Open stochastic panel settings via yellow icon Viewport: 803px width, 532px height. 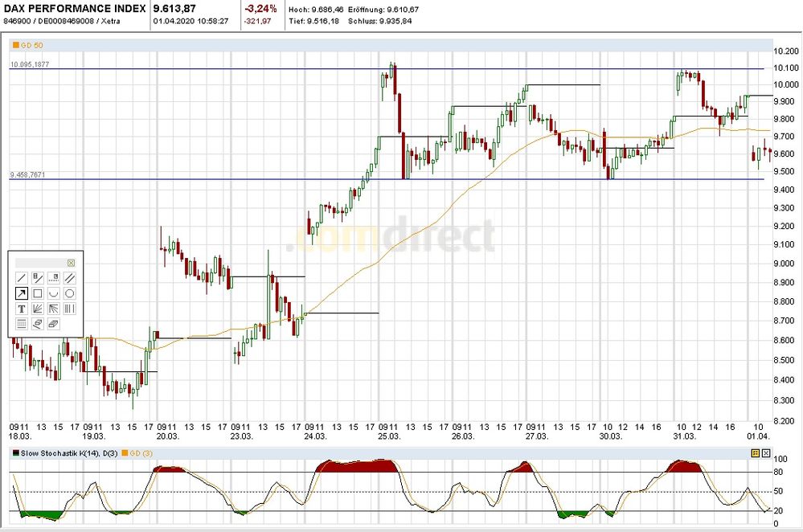[x=756, y=453]
